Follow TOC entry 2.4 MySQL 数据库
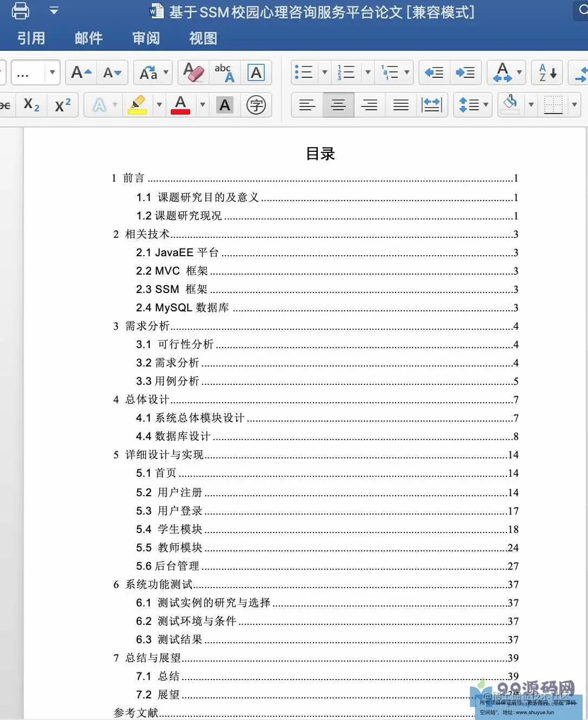The width and height of the screenshot is (588, 720). (x=327, y=308)
